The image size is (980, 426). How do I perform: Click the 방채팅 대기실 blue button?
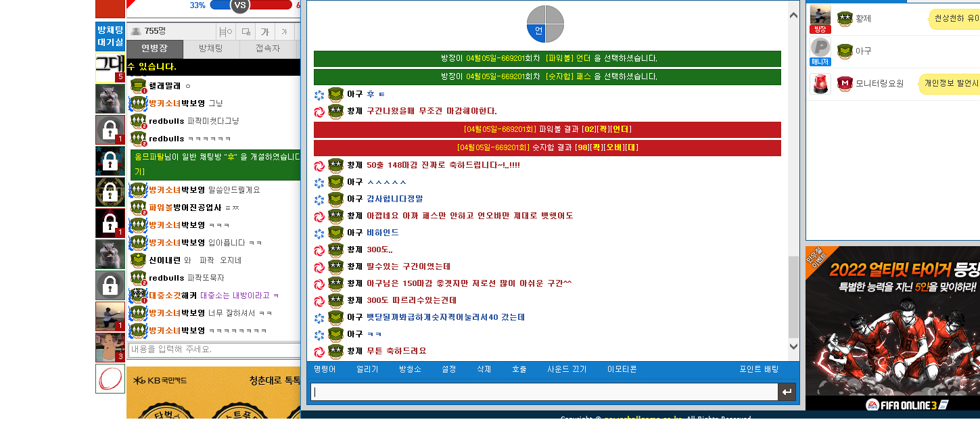[x=110, y=36]
